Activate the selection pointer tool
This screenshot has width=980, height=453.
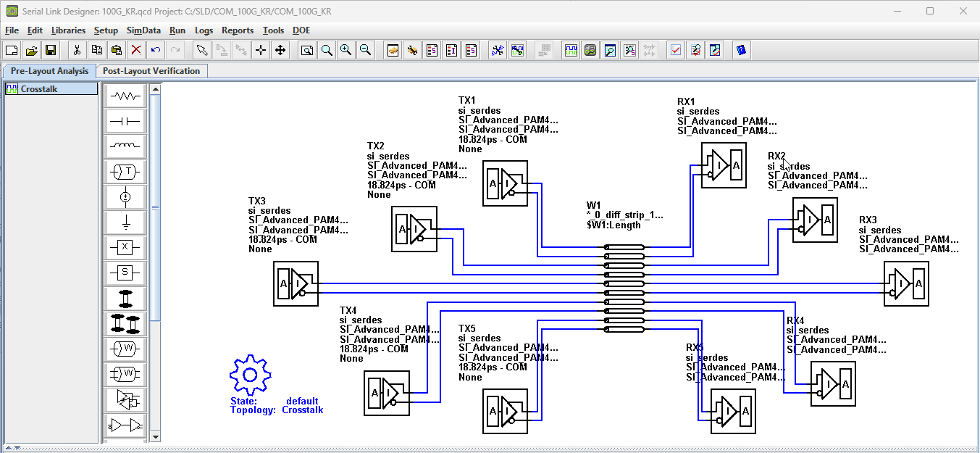click(x=202, y=50)
